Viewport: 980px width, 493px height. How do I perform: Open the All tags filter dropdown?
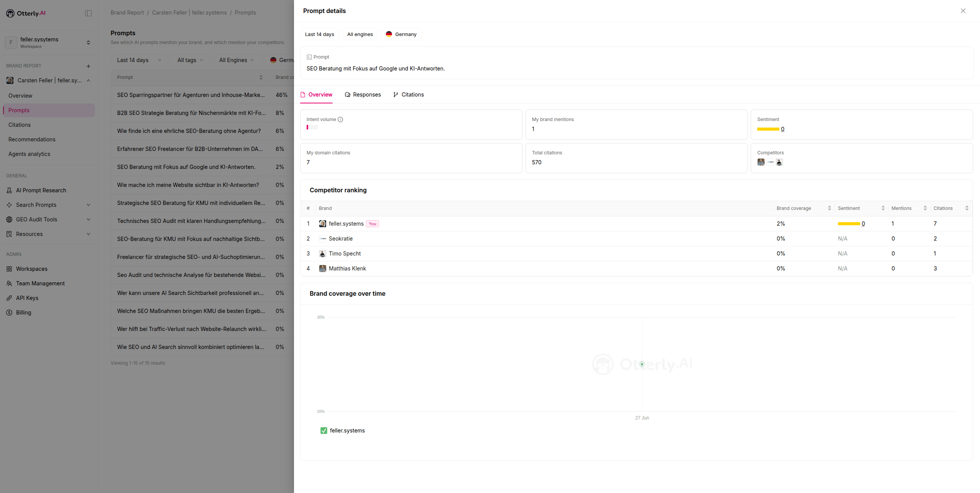[x=190, y=60]
